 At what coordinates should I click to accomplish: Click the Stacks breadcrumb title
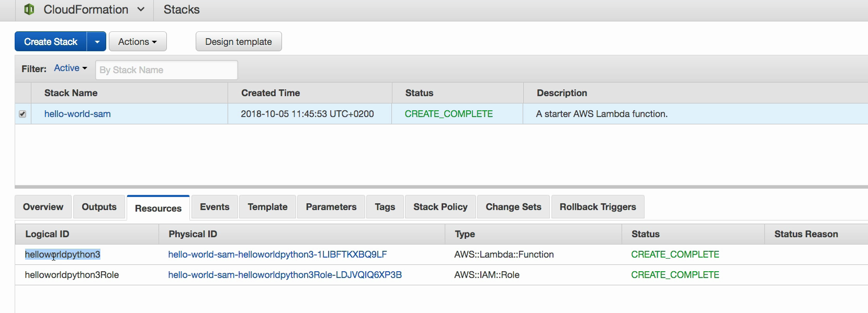point(182,9)
